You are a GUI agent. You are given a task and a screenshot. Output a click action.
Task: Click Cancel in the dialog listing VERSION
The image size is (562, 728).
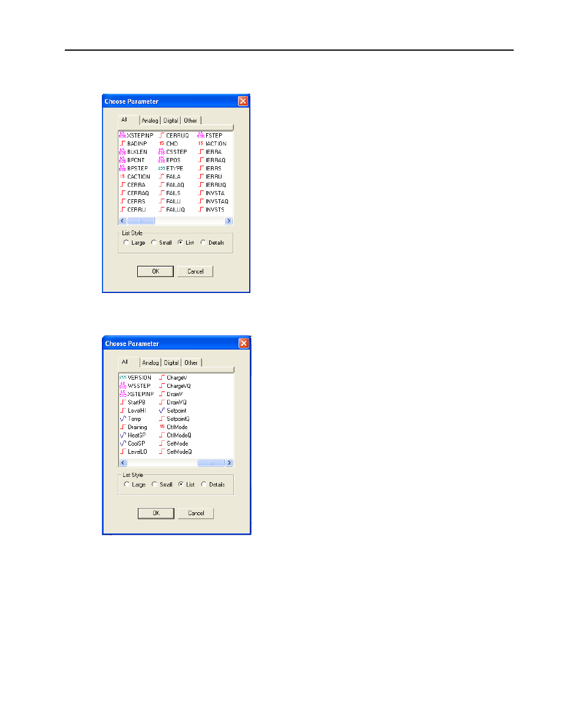196,513
